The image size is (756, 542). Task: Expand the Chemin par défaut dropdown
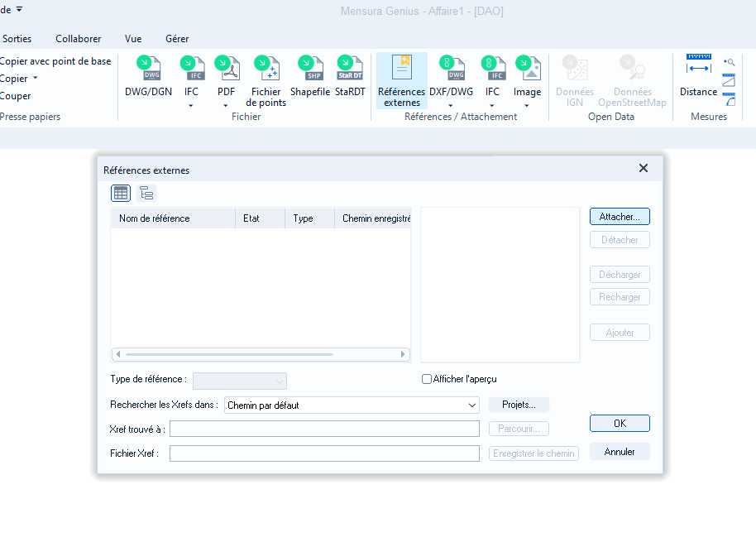352,405
